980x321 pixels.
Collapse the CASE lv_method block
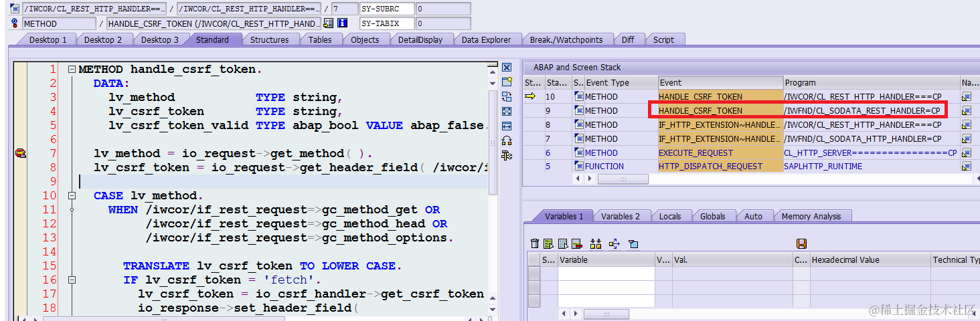(72, 196)
